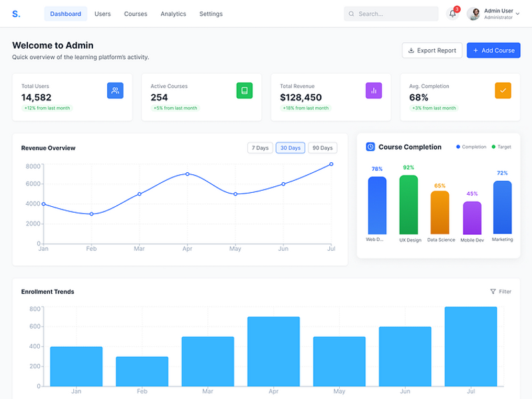Click the Feb data point on Revenue chart
This screenshot has width=532, height=399.
(x=91, y=214)
